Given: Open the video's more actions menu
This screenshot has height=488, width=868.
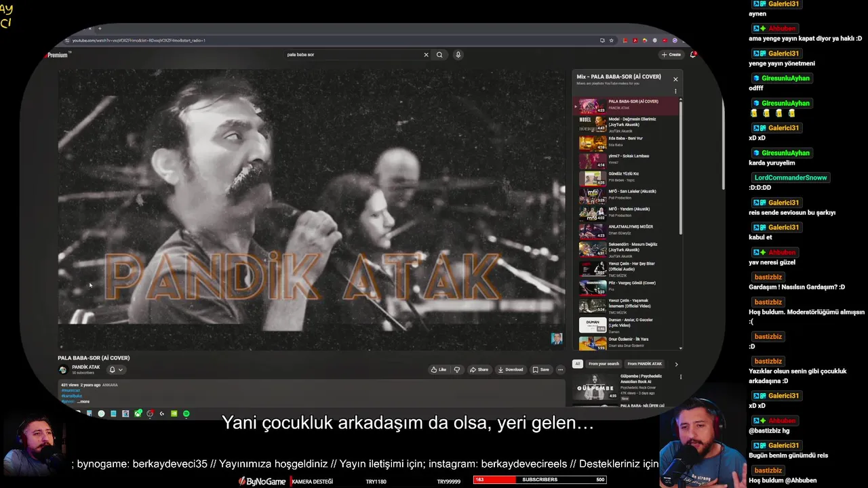Looking at the screenshot, I should click(560, 369).
